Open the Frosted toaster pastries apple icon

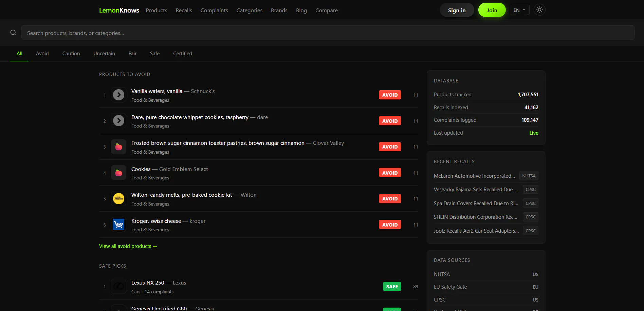(118, 147)
